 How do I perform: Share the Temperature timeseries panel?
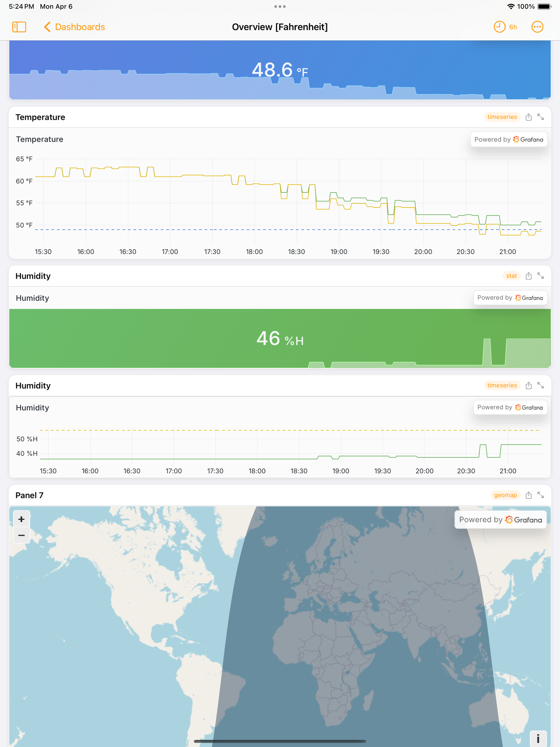pyautogui.click(x=529, y=117)
